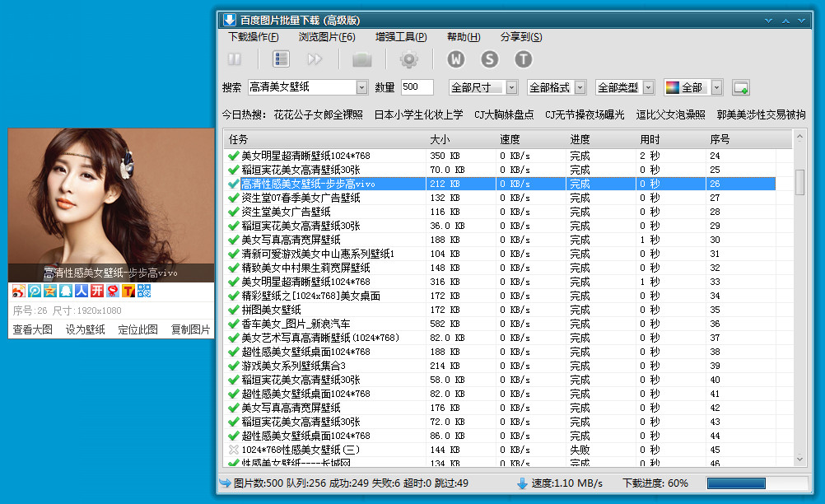
Task: Open the task list view icon
Action: coord(282,59)
